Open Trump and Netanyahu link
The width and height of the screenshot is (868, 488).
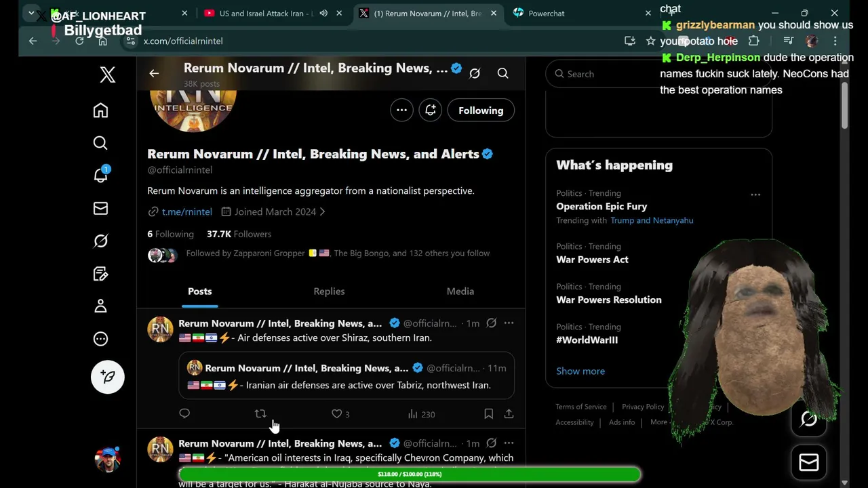[652, 220]
